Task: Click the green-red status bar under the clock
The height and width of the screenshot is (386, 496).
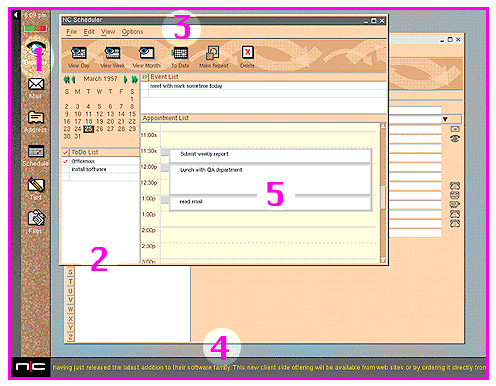Action: [35, 28]
